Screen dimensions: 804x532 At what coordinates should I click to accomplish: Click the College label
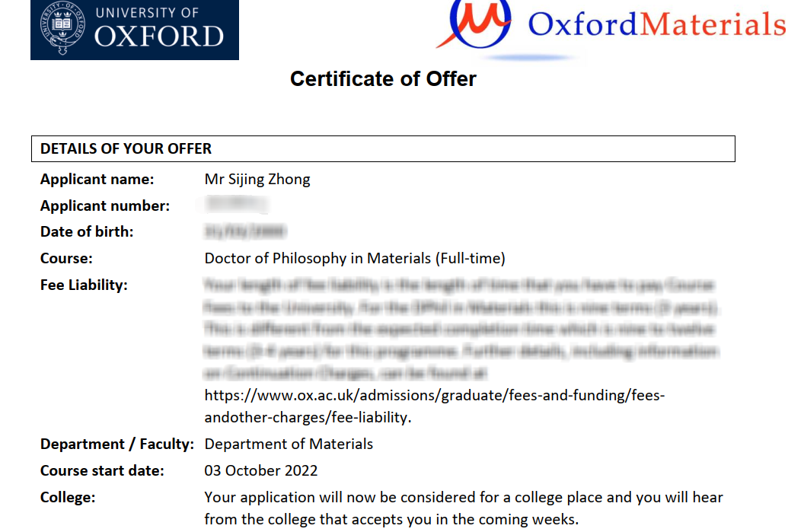(x=68, y=497)
